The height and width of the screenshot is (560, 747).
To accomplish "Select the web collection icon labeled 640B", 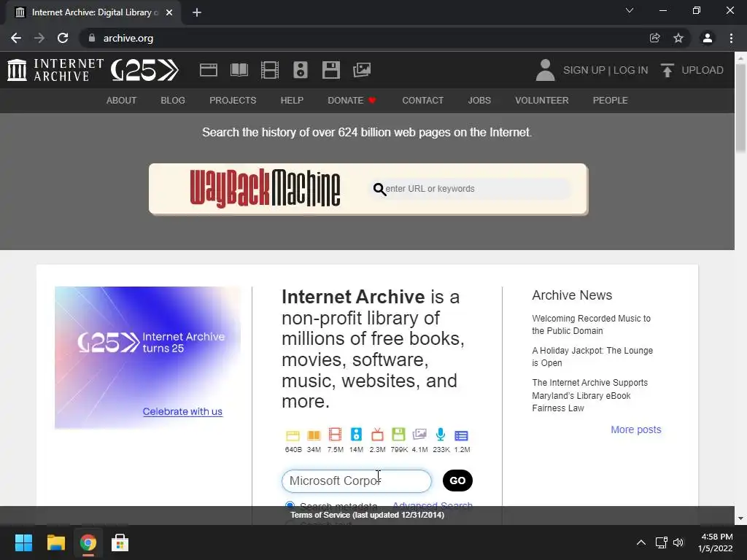I will [x=293, y=435].
